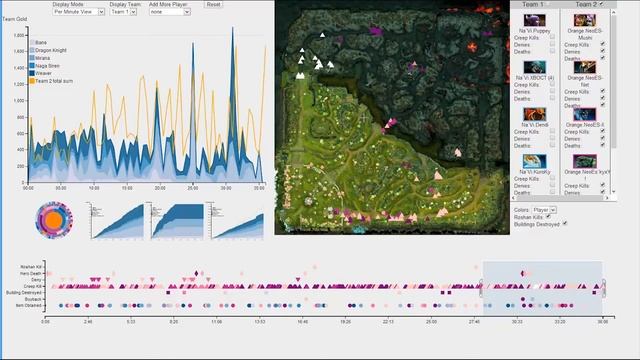The width and height of the screenshot is (640, 360).
Task: Open the Add More Player dropdown
Action: tap(170, 12)
